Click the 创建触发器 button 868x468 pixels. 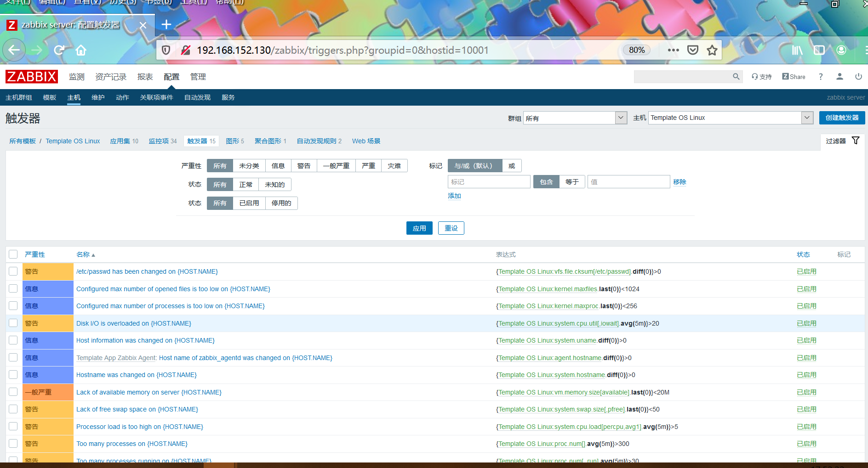point(842,118)
